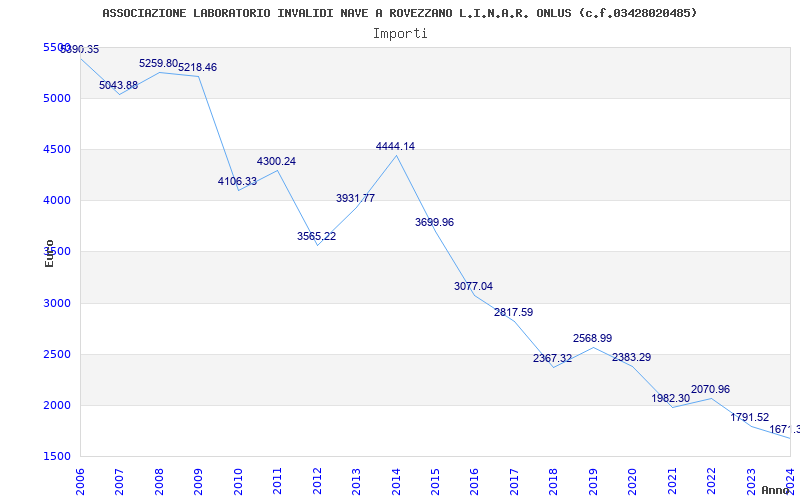Click the 2016 x-axis year label
This screenshot has width=800, height=500.
(x=474, y=482)
